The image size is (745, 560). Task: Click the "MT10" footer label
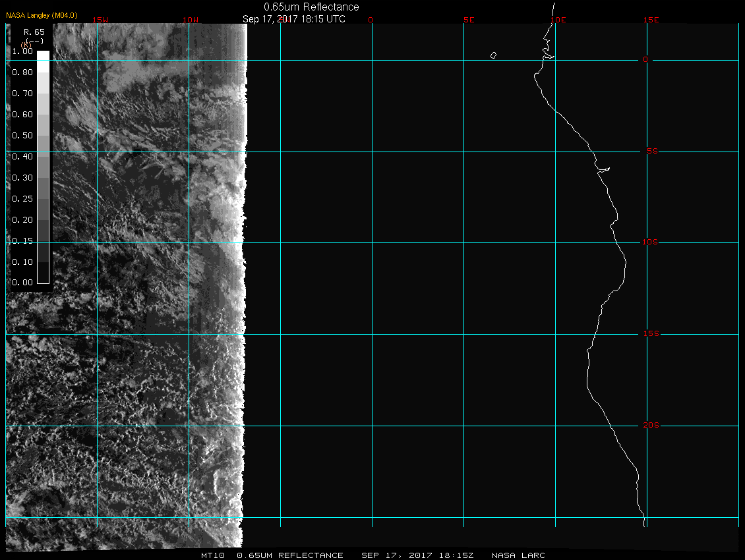[212, 555]
